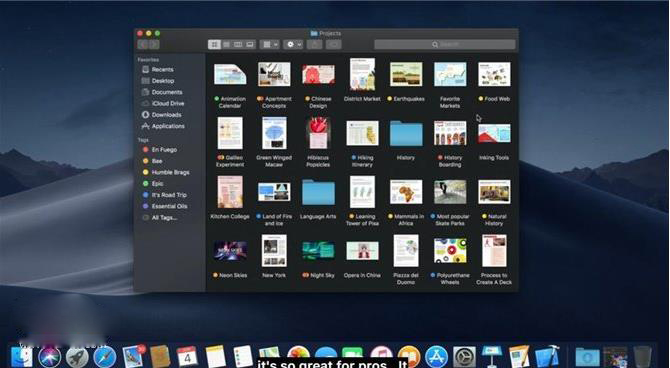Click the Edit Tags toolbar button
The image size is (670, 368).
tap(334, 44)
